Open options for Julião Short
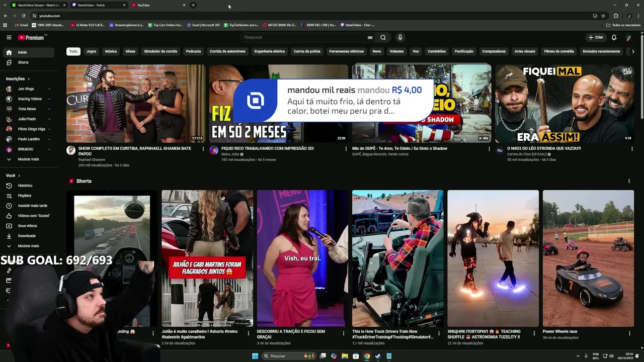Image resolution: width=644 pixels, height=362 pixels. pos(249,333)
